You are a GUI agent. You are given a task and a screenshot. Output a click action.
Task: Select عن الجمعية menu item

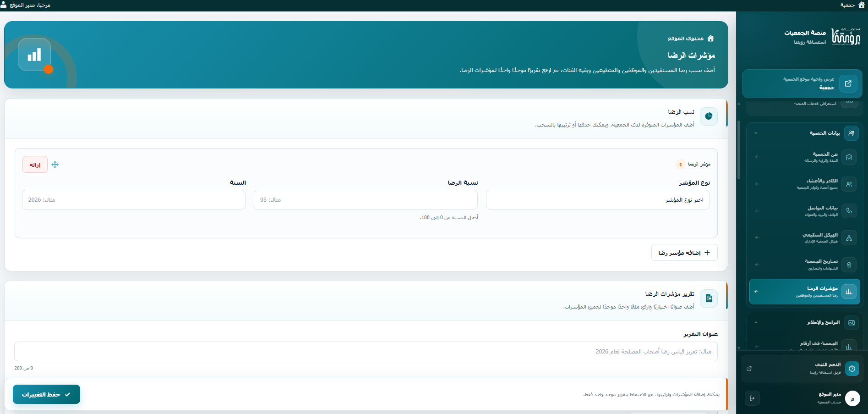click(x=805, y=157)
